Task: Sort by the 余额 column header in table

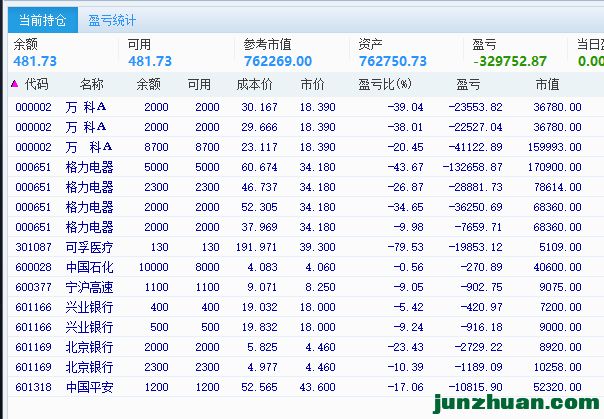Action: click(x=148, y=84)
